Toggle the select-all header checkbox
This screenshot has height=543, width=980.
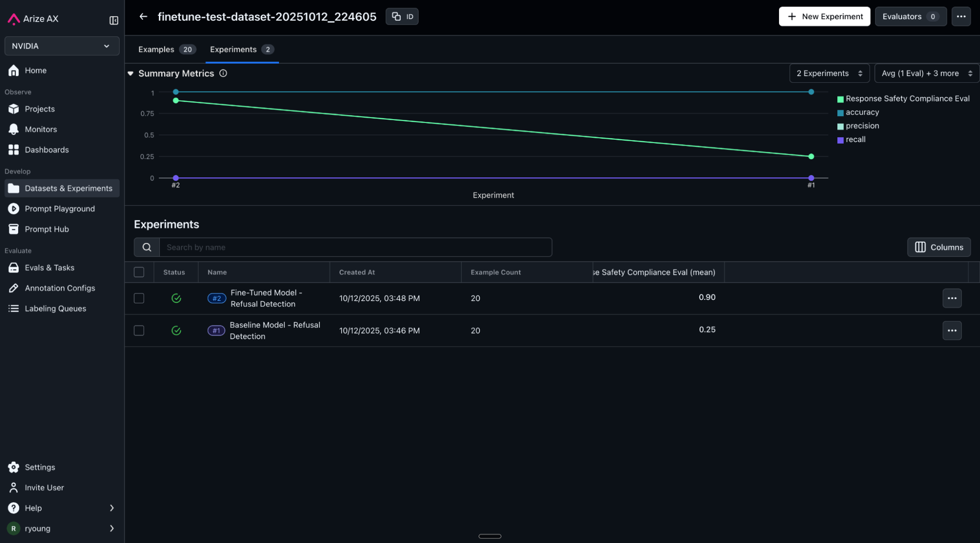[x=139, y=272]
